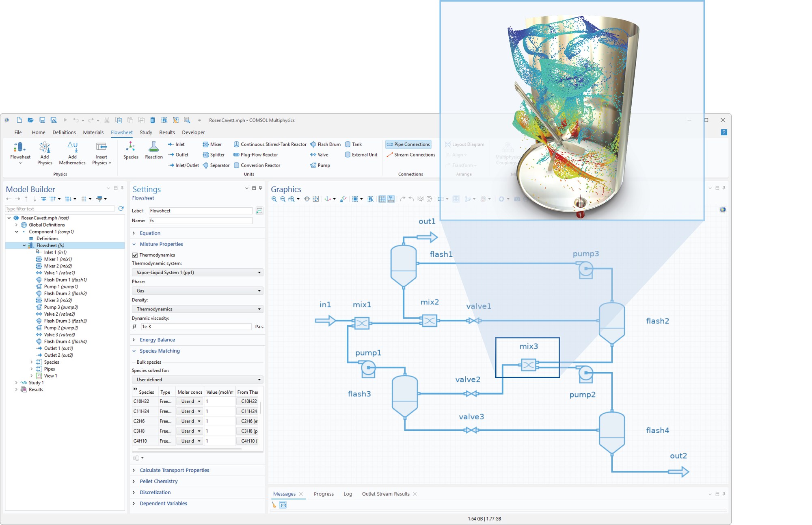Click Save icon in quick access toolbar
This screenshot has width=812, height=525.
(42, 120)
